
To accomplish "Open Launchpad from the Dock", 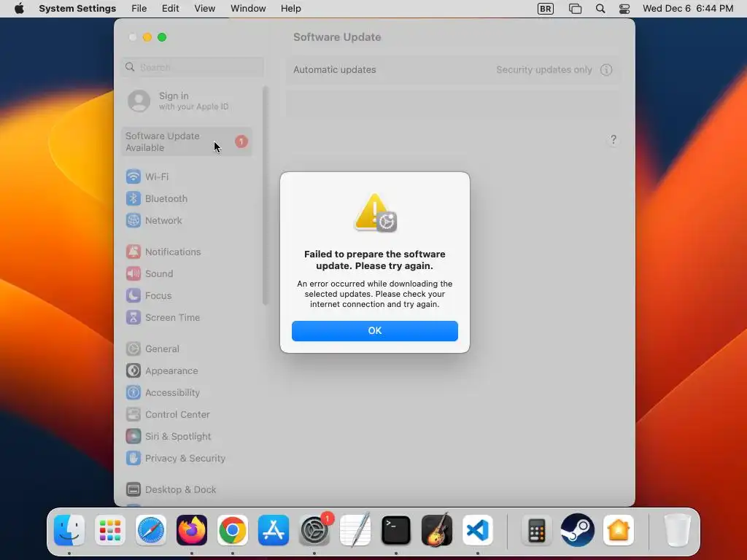I will click(x=110, y=530).
